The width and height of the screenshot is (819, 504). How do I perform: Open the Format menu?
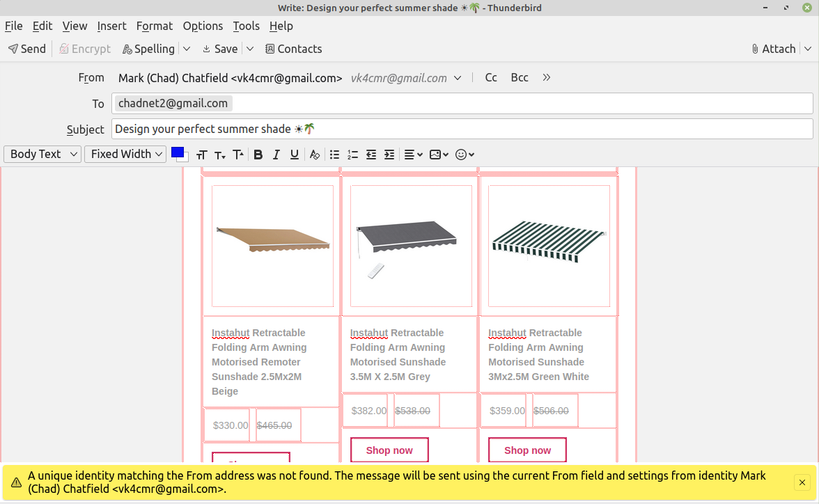coord(154,26)
